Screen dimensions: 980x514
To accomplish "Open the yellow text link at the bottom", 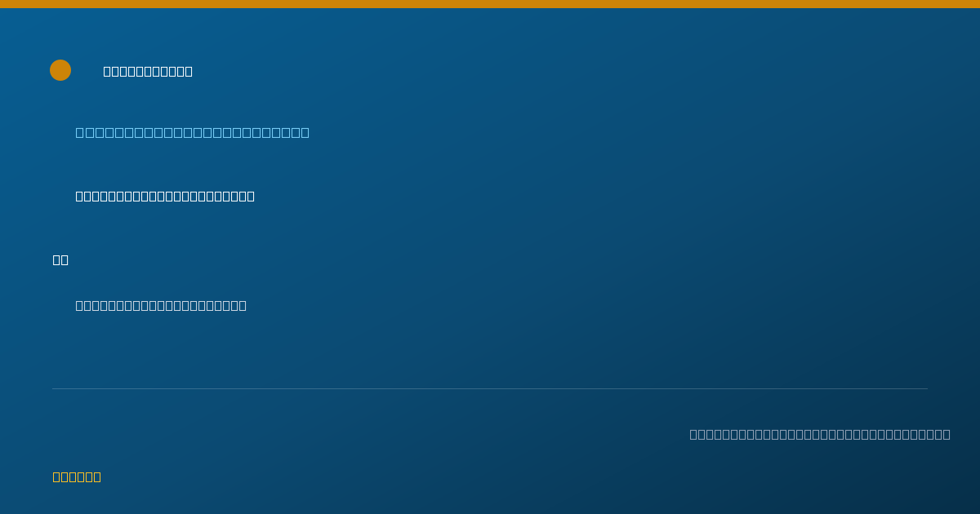I will pyautogui.click(x=77, y=476).
